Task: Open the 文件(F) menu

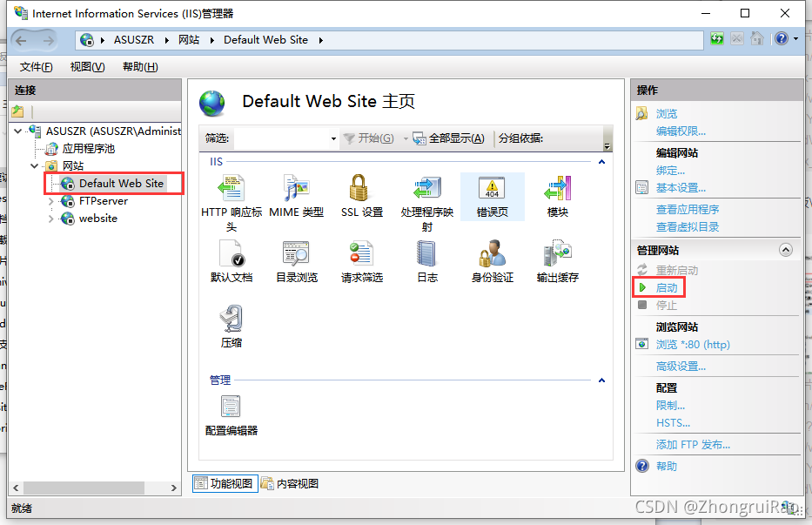Action: coord(37,67)
